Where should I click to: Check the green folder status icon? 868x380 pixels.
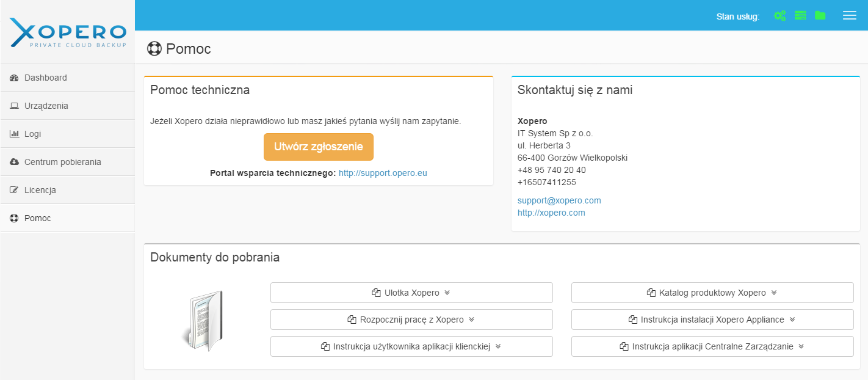pyautogui.click(x=820, y=15)
